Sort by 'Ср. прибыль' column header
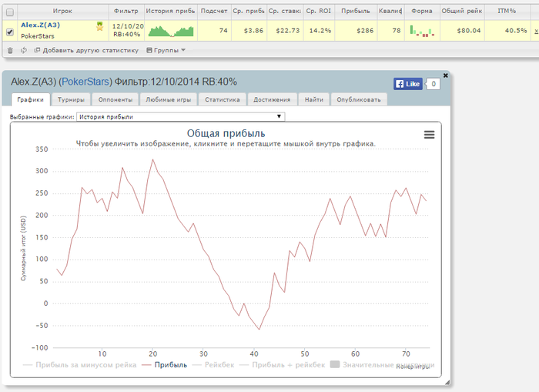The width and height of the screenshot is (539, 392). [x=248, y=11]
